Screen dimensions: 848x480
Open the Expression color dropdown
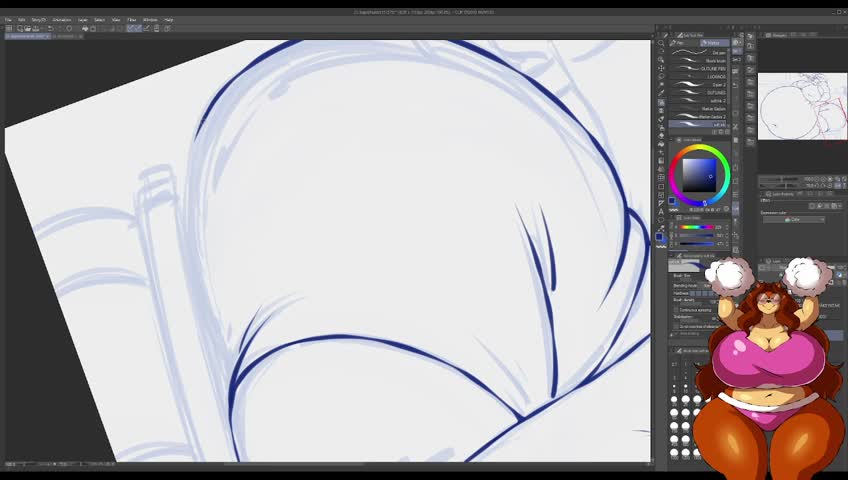point(793,219)
